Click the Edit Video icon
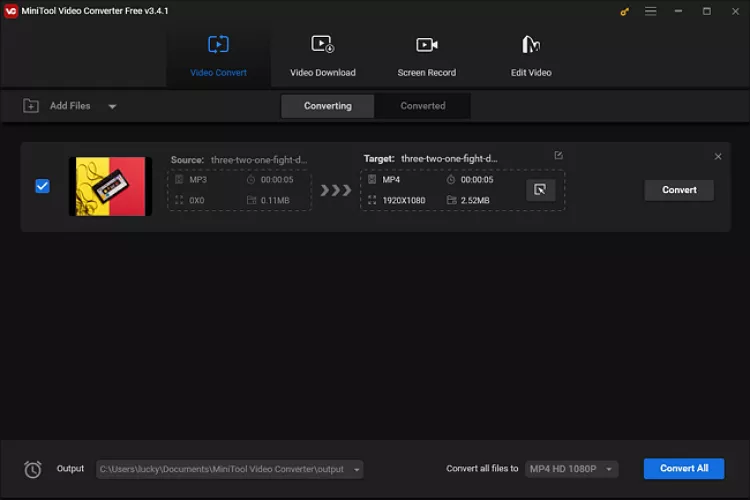This screenshot has width=750, height=500. click(x=531, y=44)
